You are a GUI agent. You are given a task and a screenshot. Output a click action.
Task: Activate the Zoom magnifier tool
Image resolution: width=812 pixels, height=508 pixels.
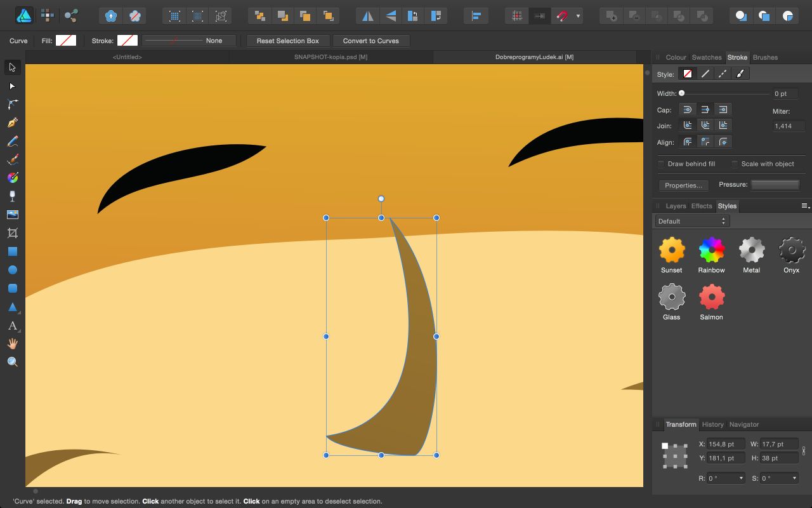click(12, 362)
